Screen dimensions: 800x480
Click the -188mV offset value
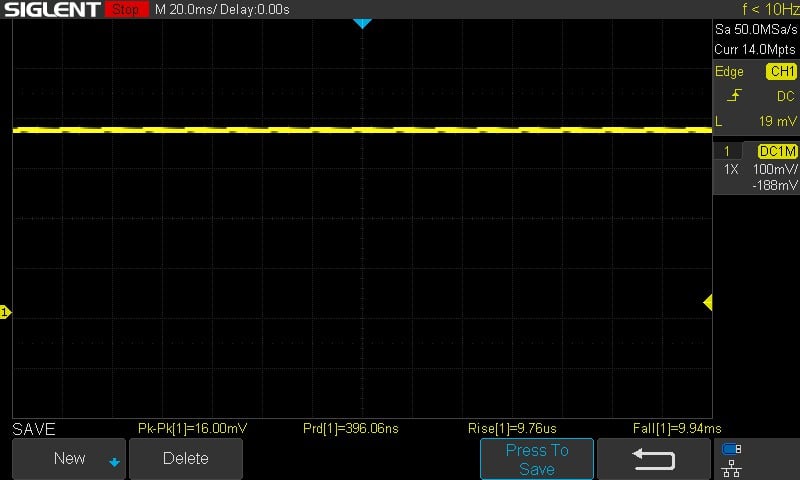tap(774, 186)
